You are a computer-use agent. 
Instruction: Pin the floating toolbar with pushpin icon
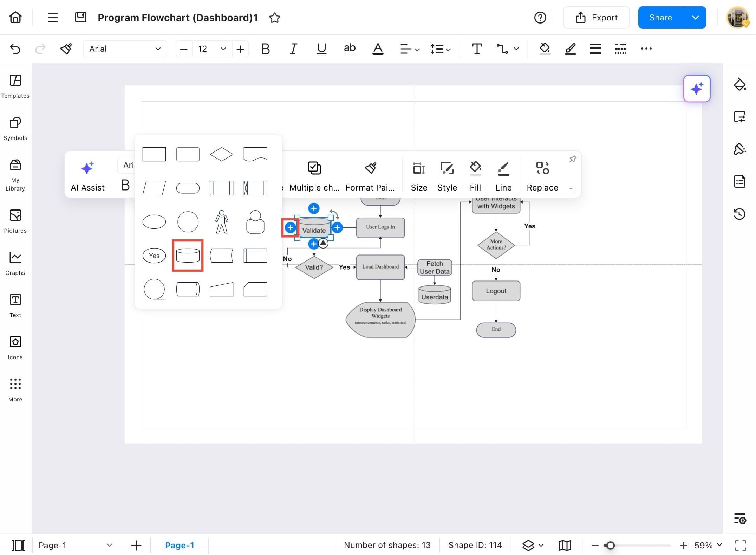(x=572, y=159)
